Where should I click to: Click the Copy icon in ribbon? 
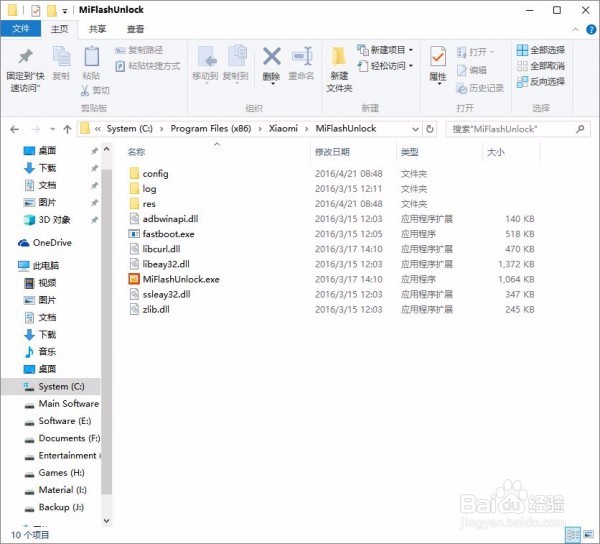(61, 57)
